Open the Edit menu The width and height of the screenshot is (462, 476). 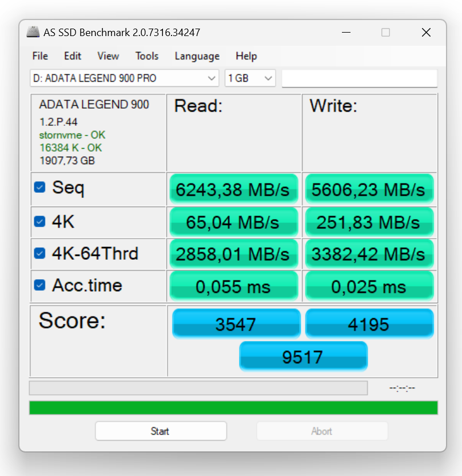[x=73, y=56]
